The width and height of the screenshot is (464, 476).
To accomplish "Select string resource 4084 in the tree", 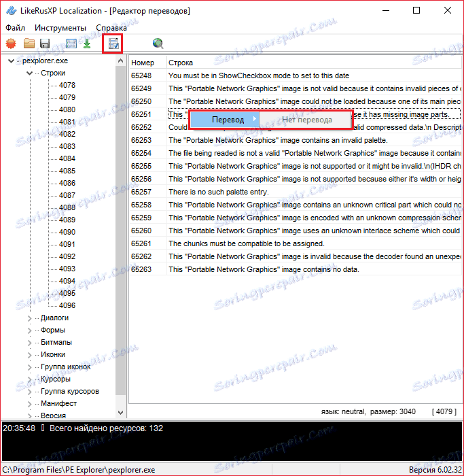I will click(67, 158).
